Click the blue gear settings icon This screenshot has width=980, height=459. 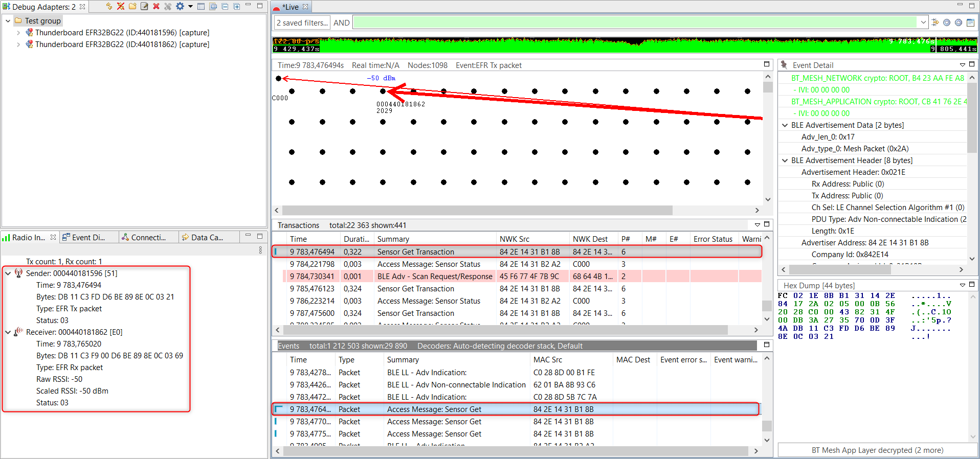(x=180, y=6)
